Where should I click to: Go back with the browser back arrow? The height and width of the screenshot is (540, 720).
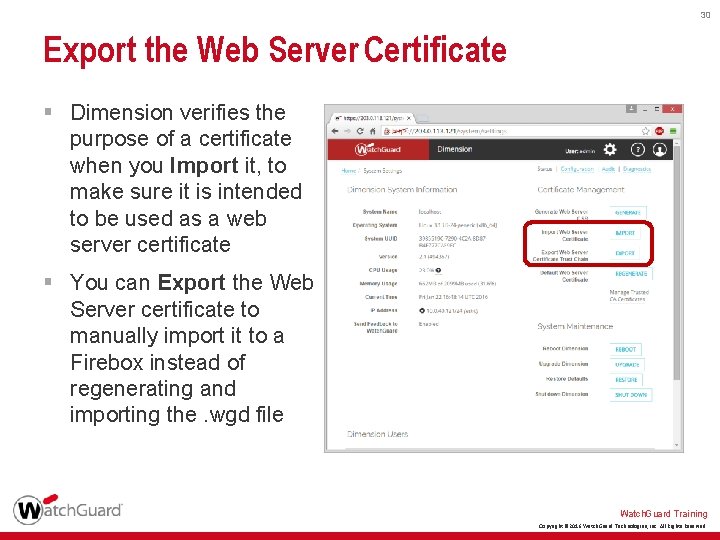click(x=335, y=131)
